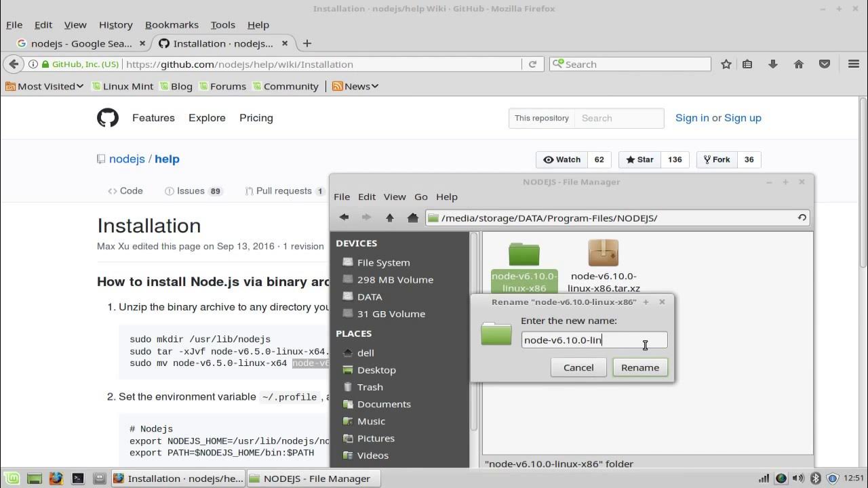The width and height of the screenshot is (868, 488).
Task: Open Firefox File menu
Action: pyautogui.click(x=14, y=24)
